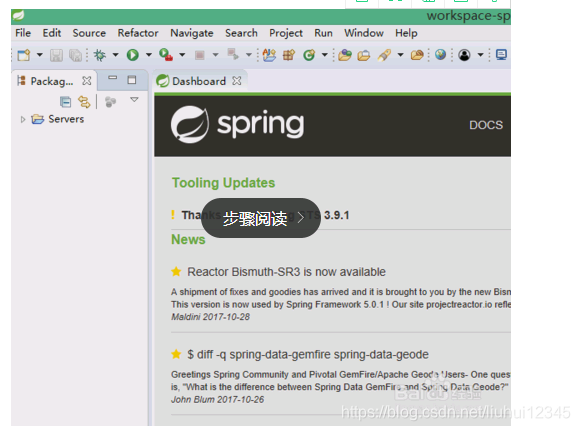Open the Edit menu
This screenshot has width=580, height=431.
51,33
